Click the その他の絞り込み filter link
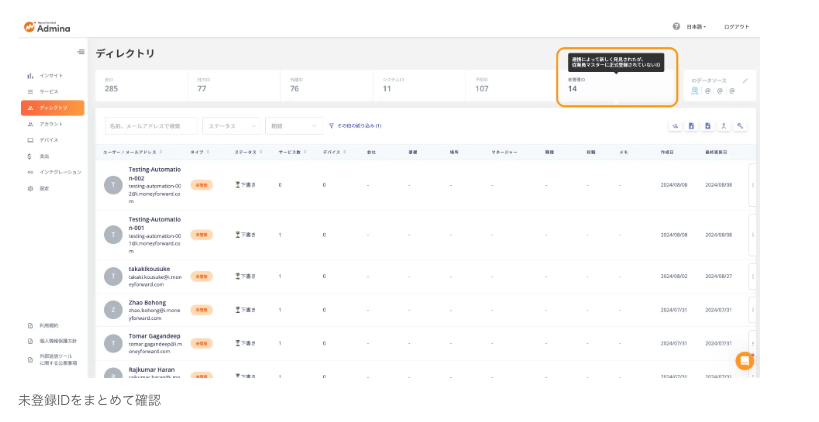 pos(355,126)
